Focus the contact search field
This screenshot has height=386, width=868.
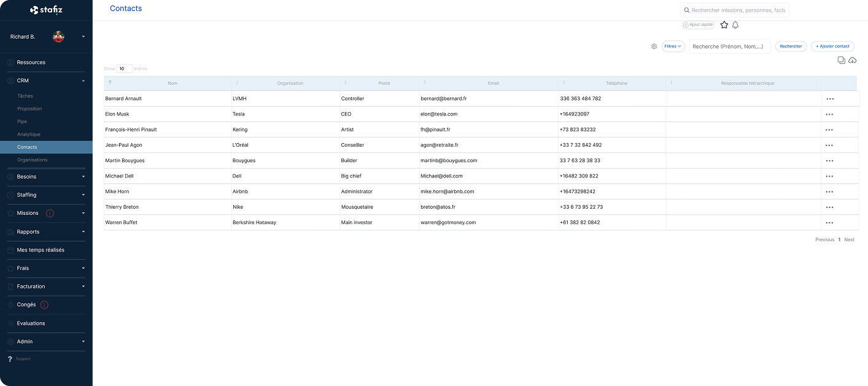pos(730,47)
